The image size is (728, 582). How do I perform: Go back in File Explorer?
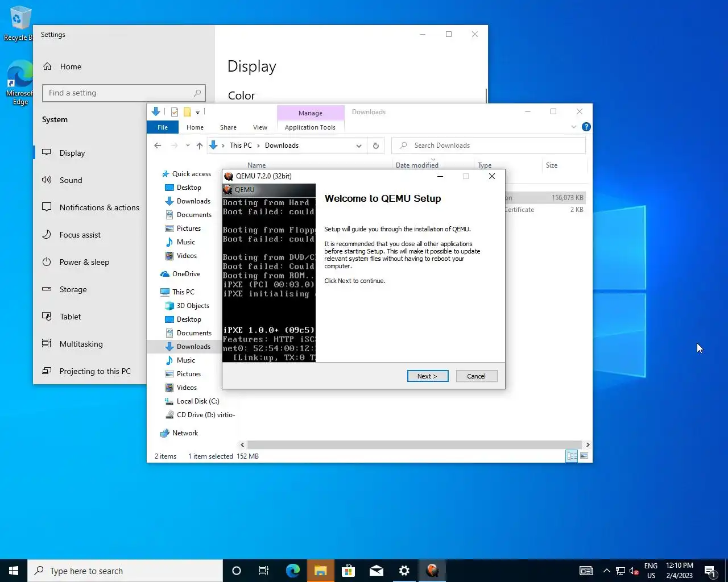(x=158, y=145)
